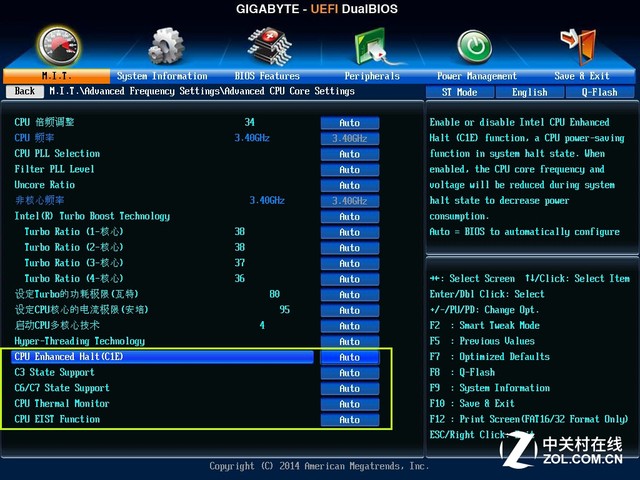Viewport: 640px width, 480px height.
Task: Launch Q-Flash utility button
Action: tap(600, 92)
